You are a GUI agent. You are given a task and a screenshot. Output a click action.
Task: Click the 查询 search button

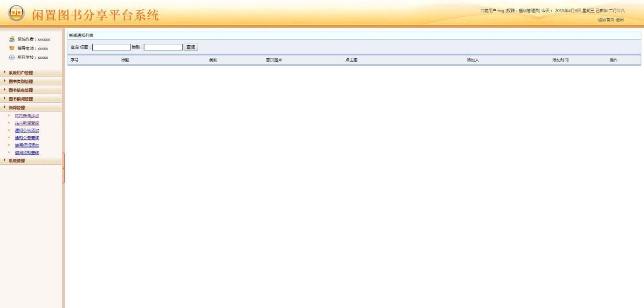click(191, 47)
